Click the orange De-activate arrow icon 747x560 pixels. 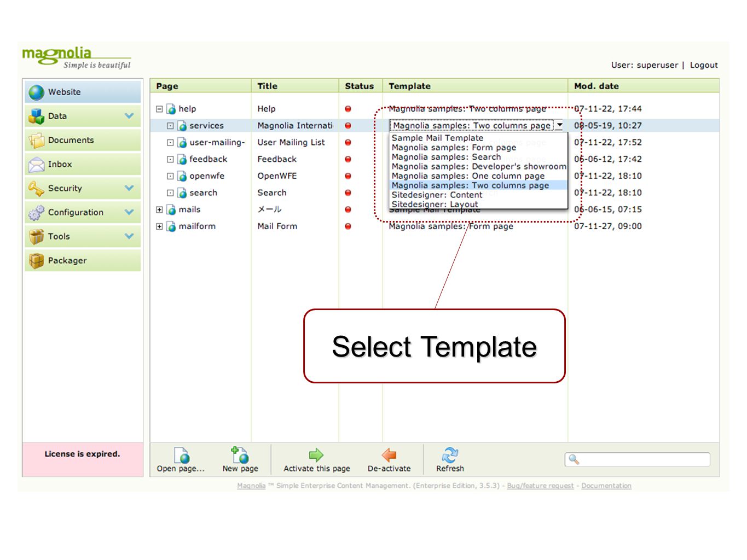(389, 455)
